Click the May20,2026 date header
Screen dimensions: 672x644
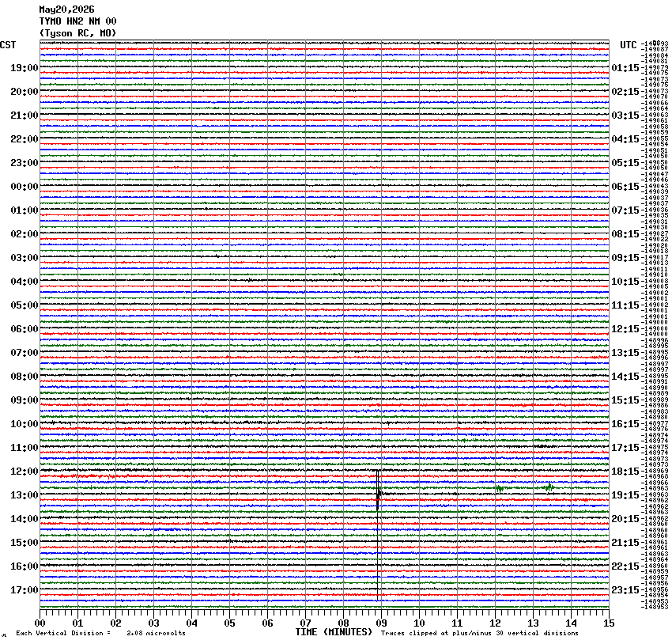tap(67, 9)
